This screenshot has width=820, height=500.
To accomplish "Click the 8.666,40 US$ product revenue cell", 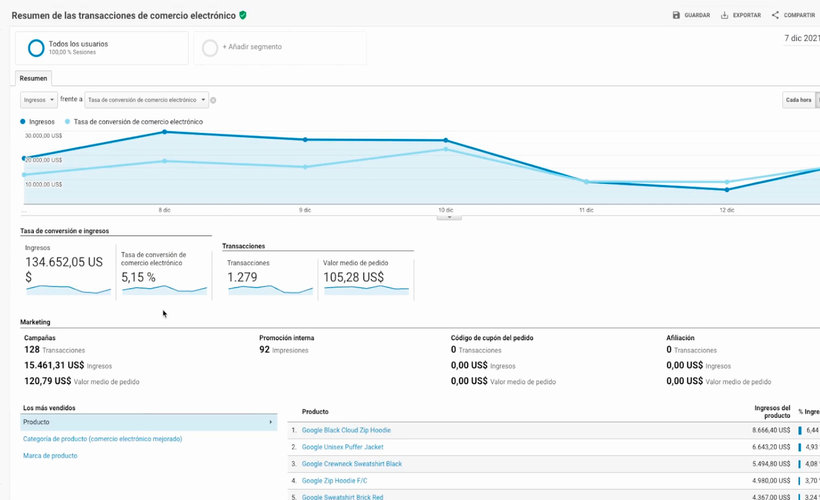I will click(x=771, y=430).
